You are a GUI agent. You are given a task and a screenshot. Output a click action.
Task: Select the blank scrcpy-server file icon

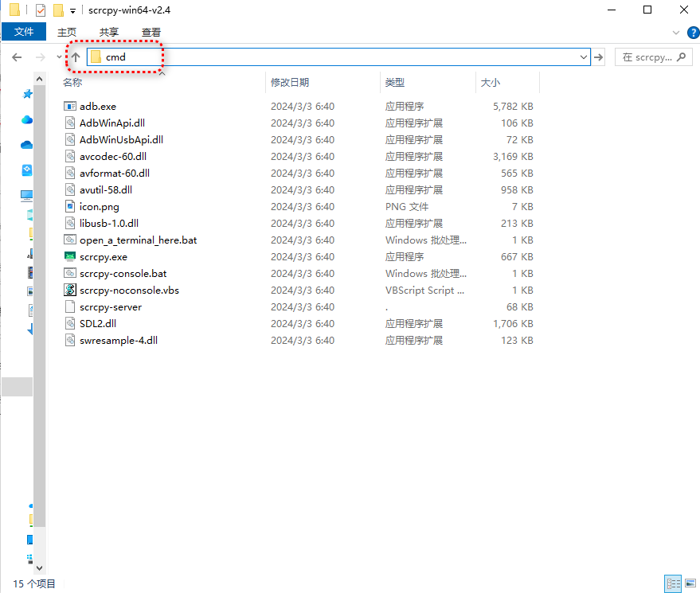[x=70, y=307]
